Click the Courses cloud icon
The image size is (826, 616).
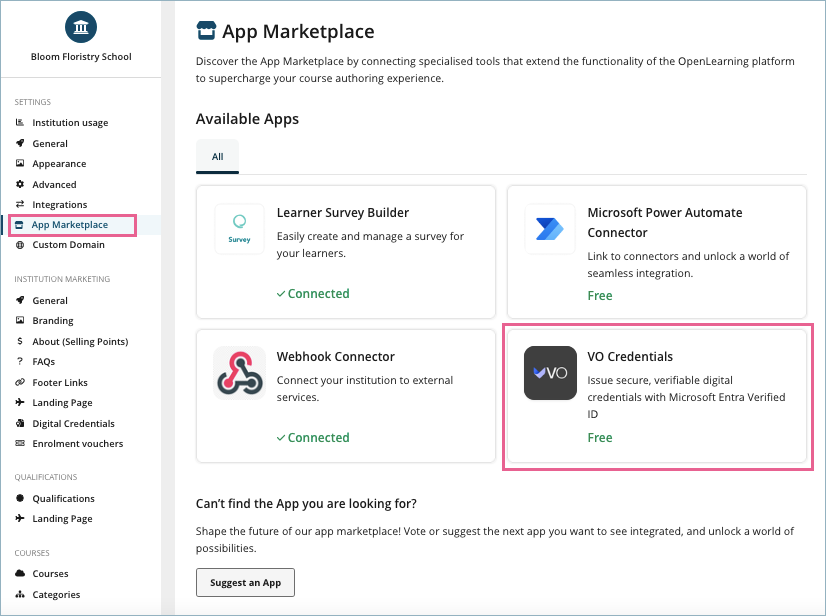click(20, 573)
